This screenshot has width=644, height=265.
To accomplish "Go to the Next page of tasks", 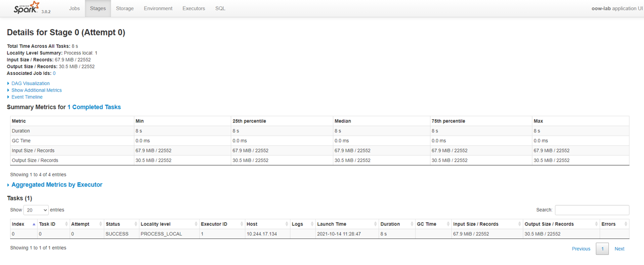I will click(619, 249).
